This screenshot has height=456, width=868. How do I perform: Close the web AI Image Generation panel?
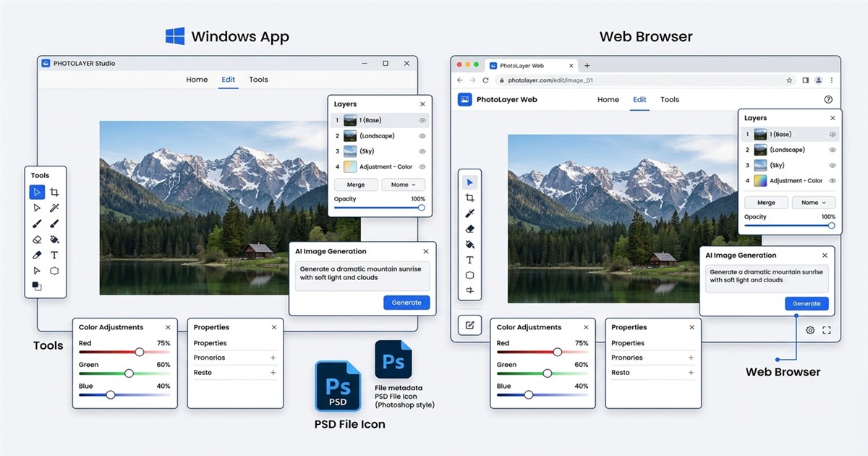point(825,256)
